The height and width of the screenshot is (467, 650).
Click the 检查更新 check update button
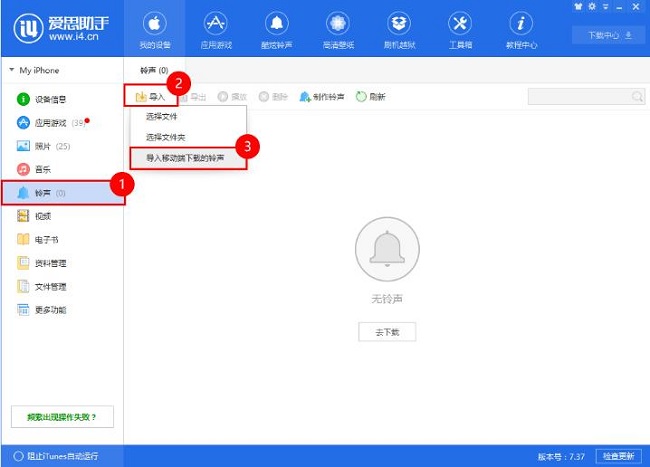620,456
